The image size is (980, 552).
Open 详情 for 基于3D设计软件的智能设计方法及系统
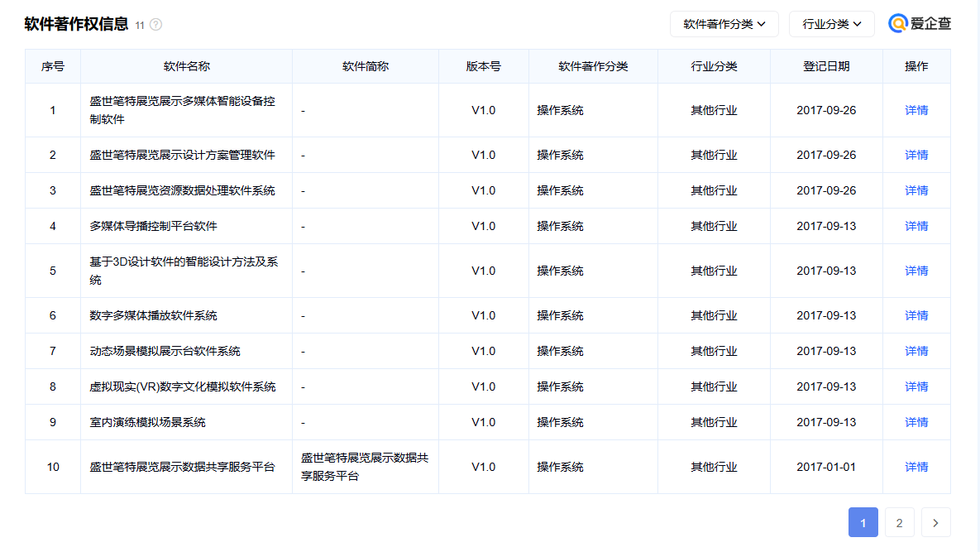916,271
